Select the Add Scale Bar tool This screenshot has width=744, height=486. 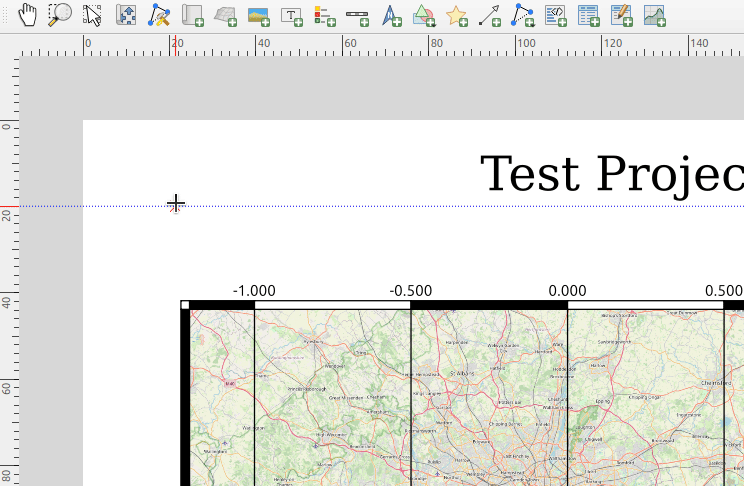tap(357, 15)
